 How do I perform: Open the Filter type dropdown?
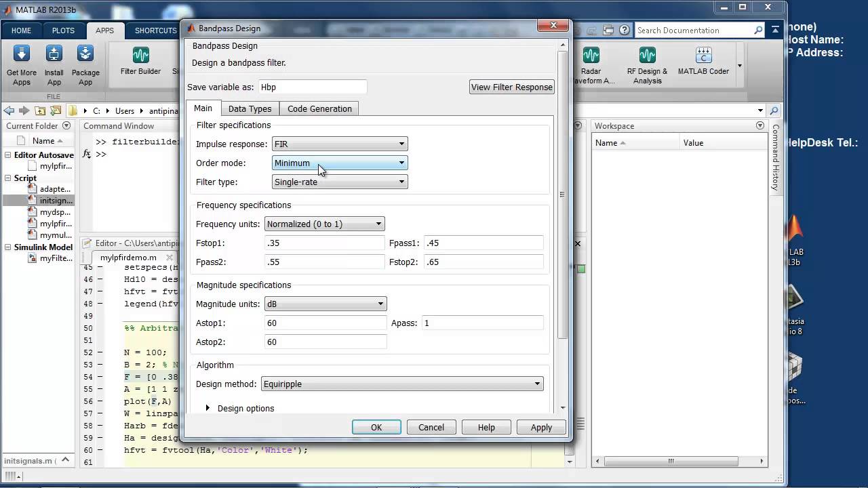(340, 182)
